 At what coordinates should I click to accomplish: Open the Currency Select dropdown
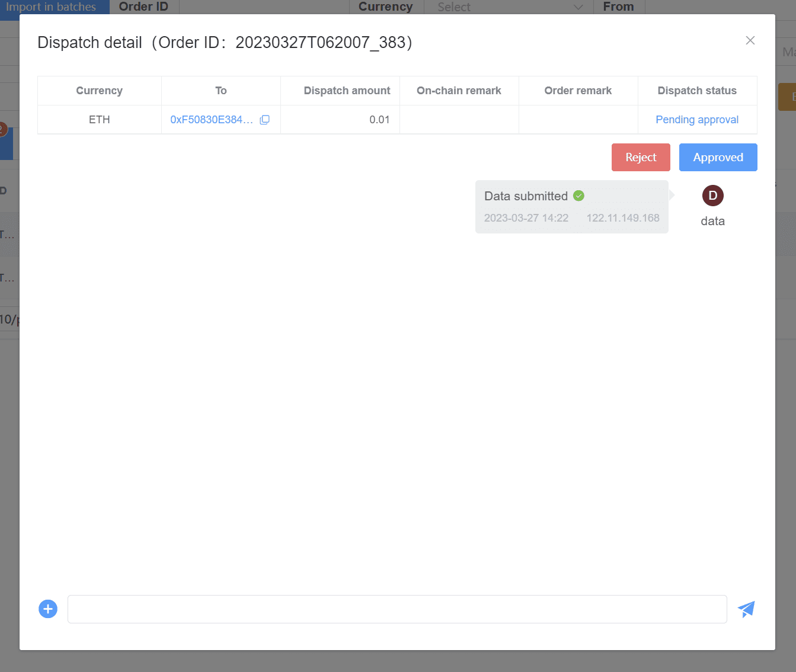point(508,7)
